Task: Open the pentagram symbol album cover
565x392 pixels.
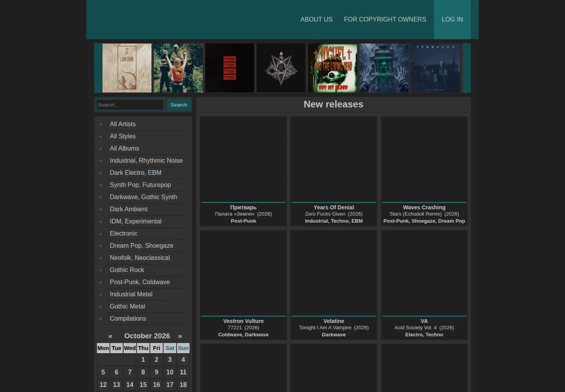Action: pyautogui.click(x=281, y=68)
